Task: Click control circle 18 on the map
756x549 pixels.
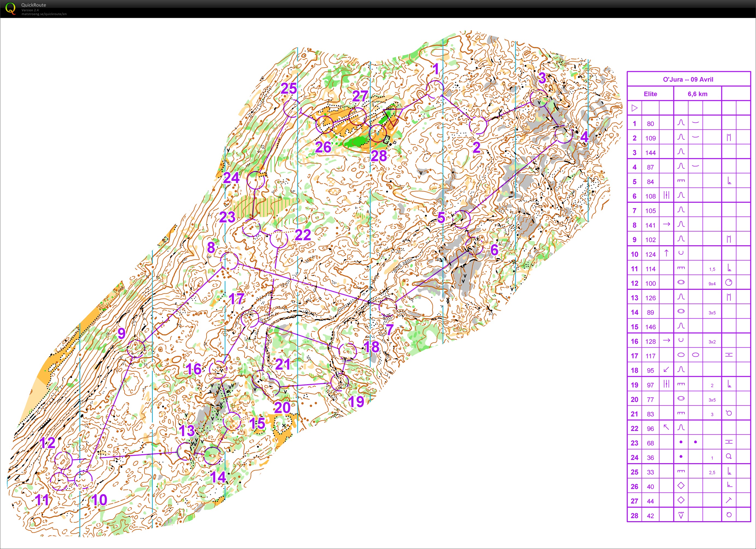Action: (348, 351)
